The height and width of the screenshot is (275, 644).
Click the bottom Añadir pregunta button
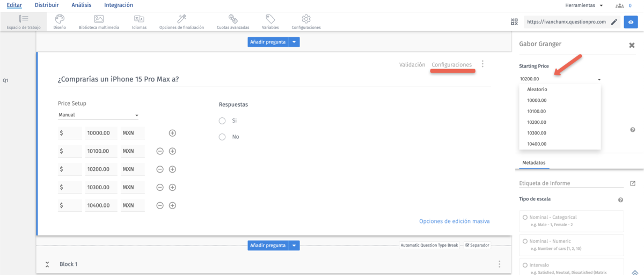268,246
